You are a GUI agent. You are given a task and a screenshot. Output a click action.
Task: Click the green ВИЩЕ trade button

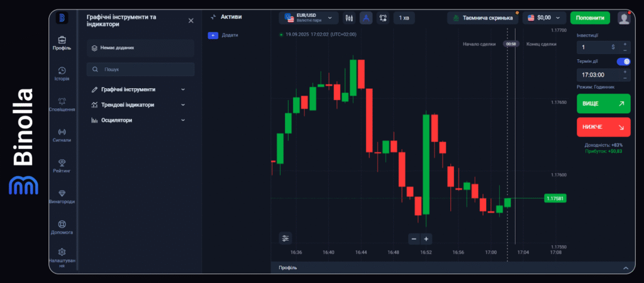click(x=603, y=104)
